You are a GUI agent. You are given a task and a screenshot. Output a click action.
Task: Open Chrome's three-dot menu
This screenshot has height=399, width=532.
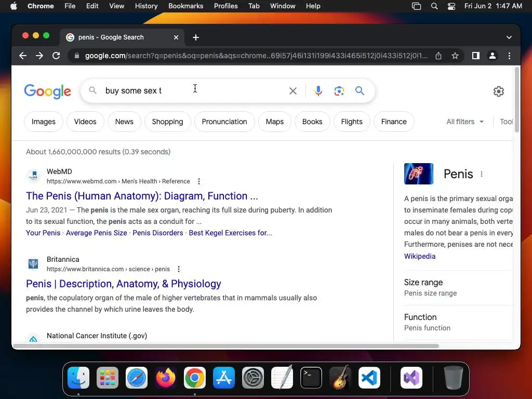pyautogui.click(x=509, y=56)
